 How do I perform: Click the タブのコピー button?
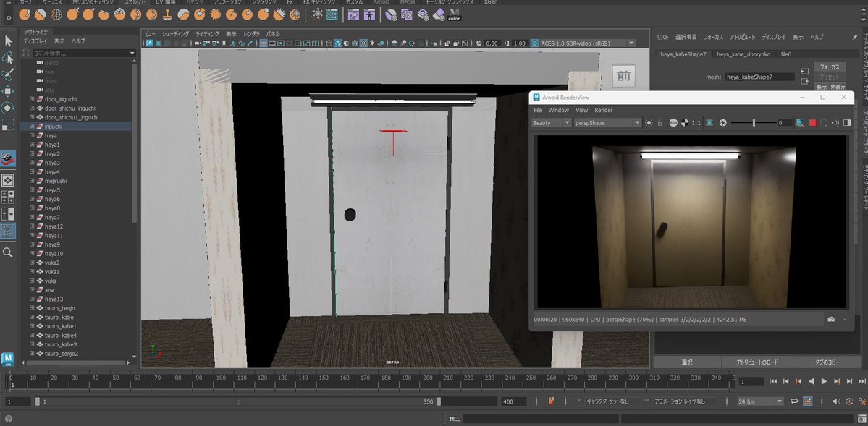click(x=827, y=362)
